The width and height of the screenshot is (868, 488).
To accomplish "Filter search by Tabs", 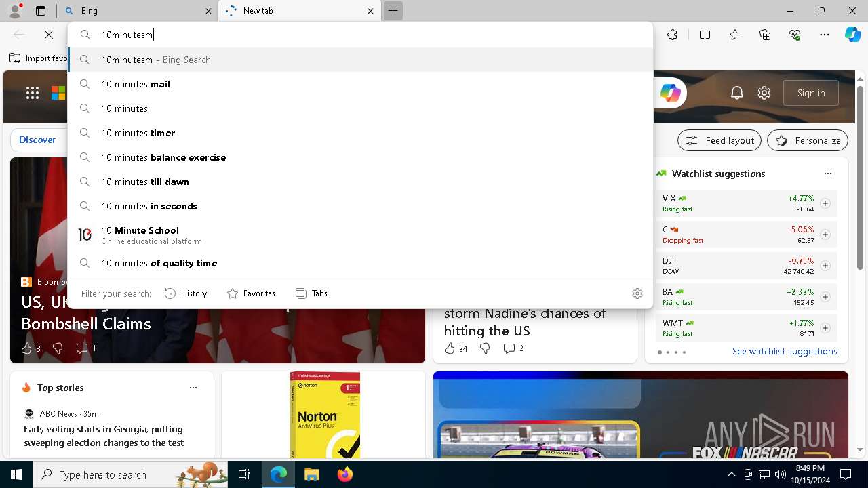I will (x=311, y=293).
